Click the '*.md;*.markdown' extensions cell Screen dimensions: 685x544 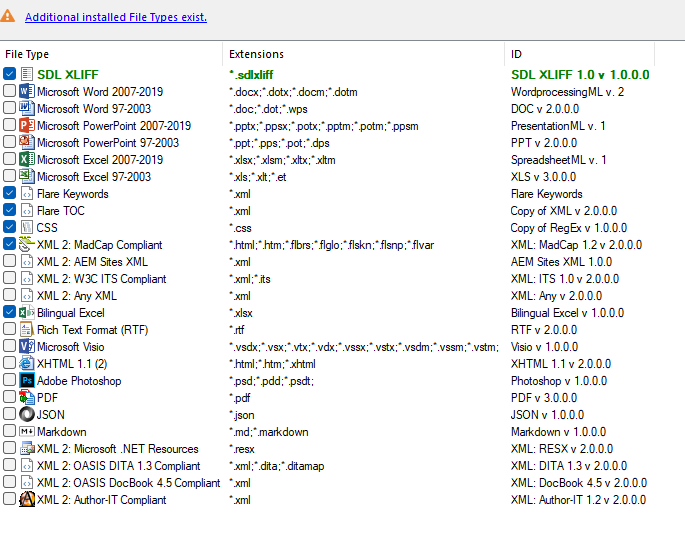(269, 432)
